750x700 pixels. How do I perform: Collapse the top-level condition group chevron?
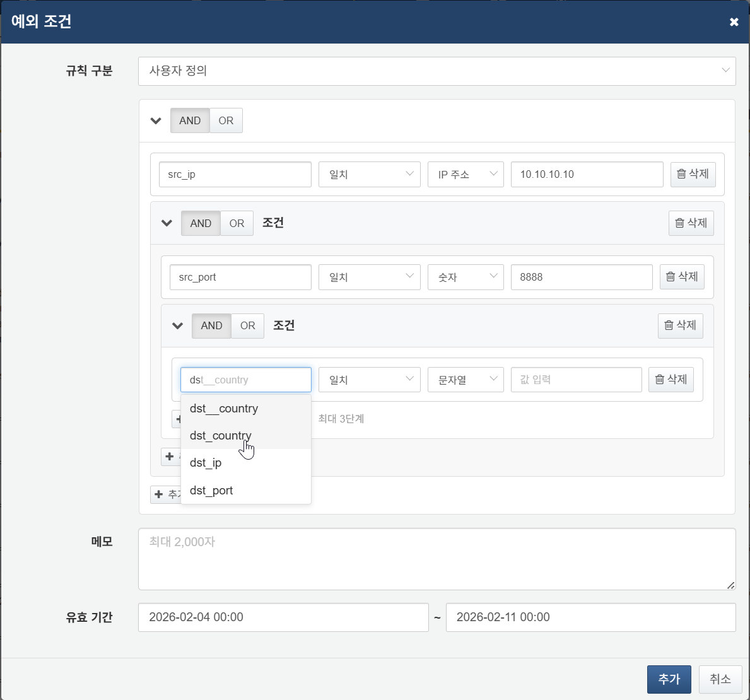[156, 120]
